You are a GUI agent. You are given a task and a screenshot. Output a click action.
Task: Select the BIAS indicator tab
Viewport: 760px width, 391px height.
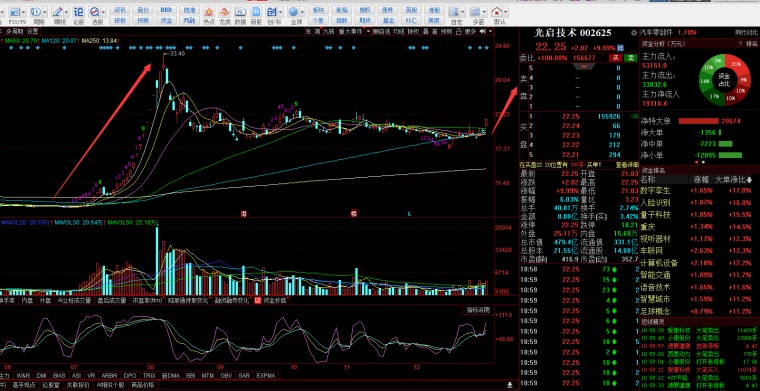pos(59,375)
